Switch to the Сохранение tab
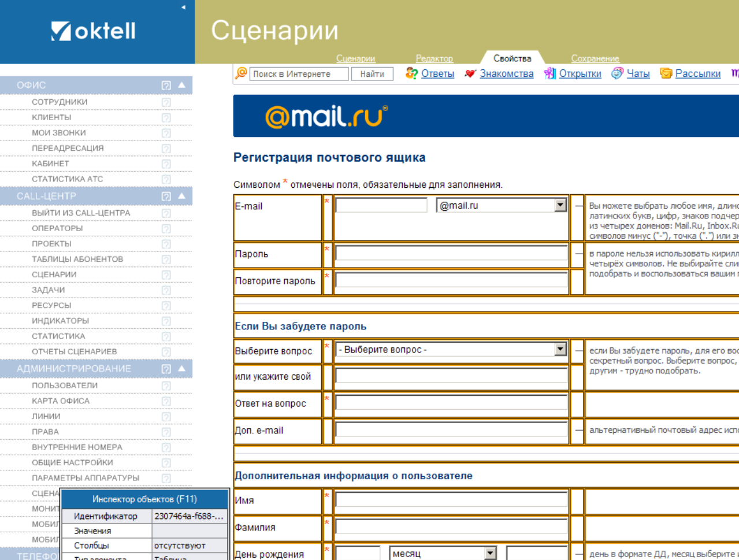739x560 pixels. click(x=595, y=58)
